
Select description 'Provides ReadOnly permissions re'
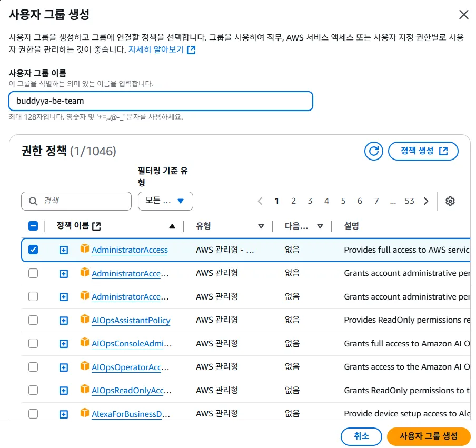[407, 320]
